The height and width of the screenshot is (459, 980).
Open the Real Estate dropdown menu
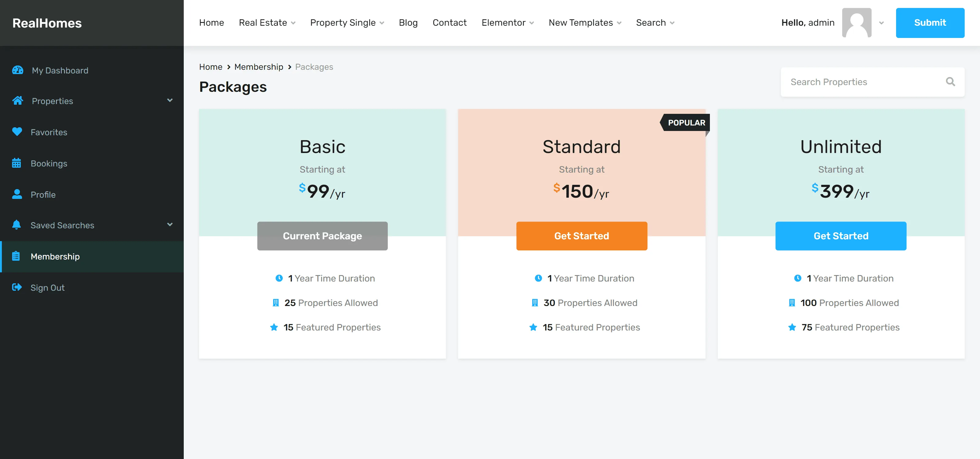[x=267, y=23]
